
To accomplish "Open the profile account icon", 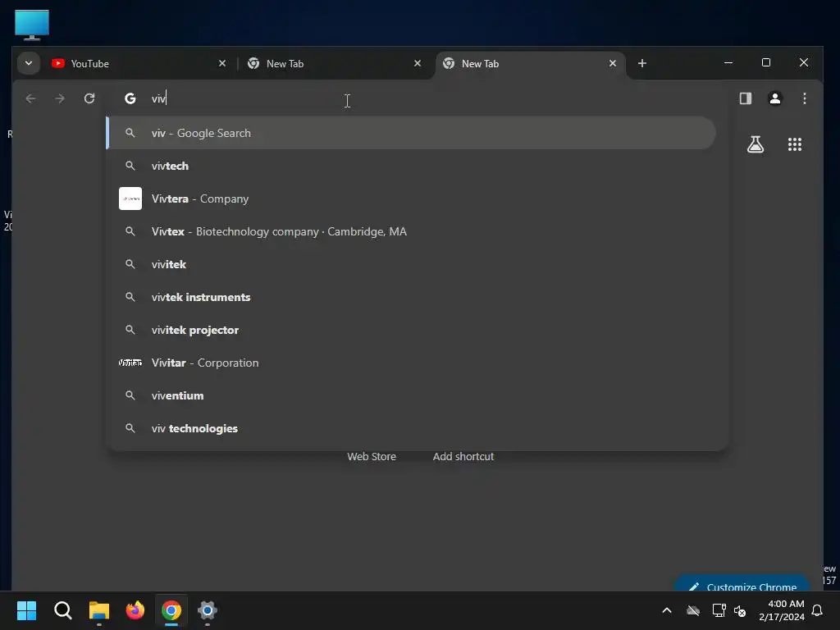I will (x=774, y=98).
